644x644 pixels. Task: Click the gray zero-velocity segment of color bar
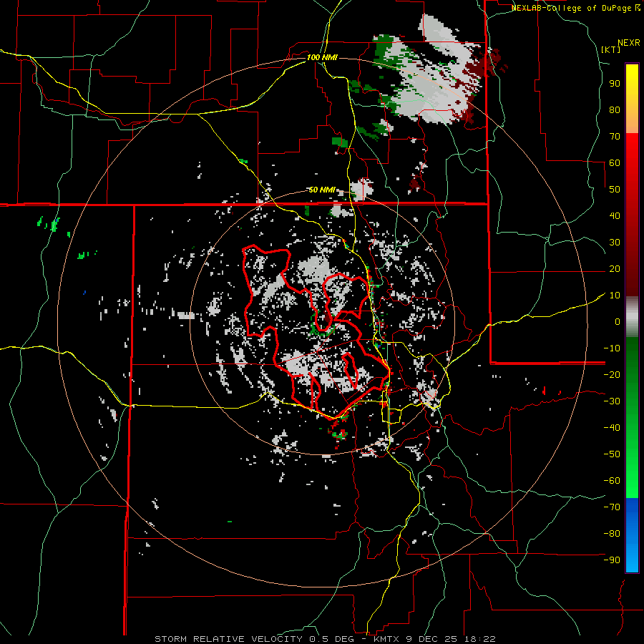click(632, 316)
